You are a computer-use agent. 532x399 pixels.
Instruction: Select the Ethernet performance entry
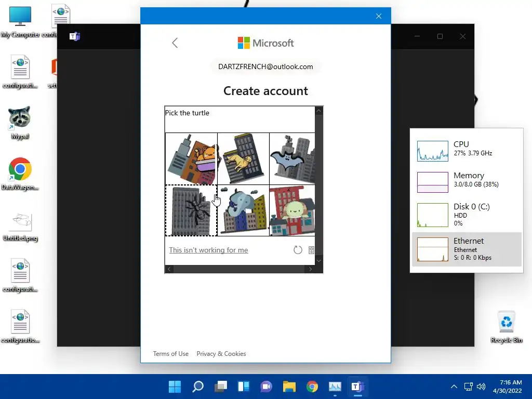467,249
